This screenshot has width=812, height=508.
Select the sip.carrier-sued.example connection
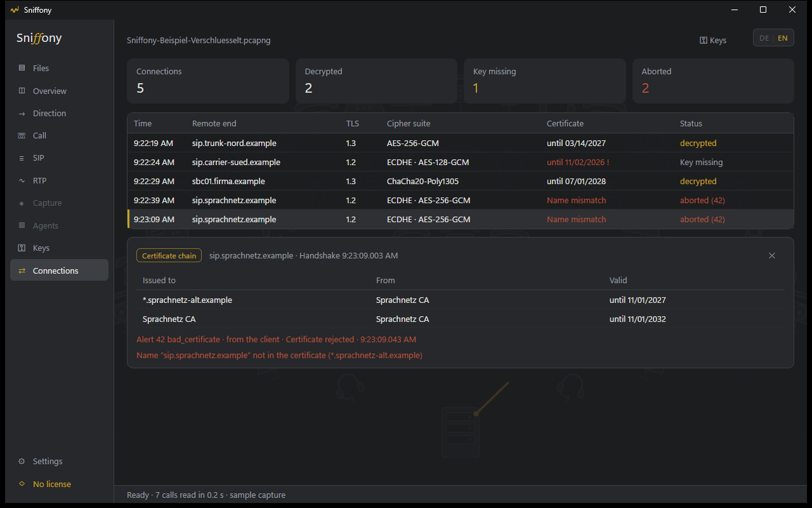(461, 162)
